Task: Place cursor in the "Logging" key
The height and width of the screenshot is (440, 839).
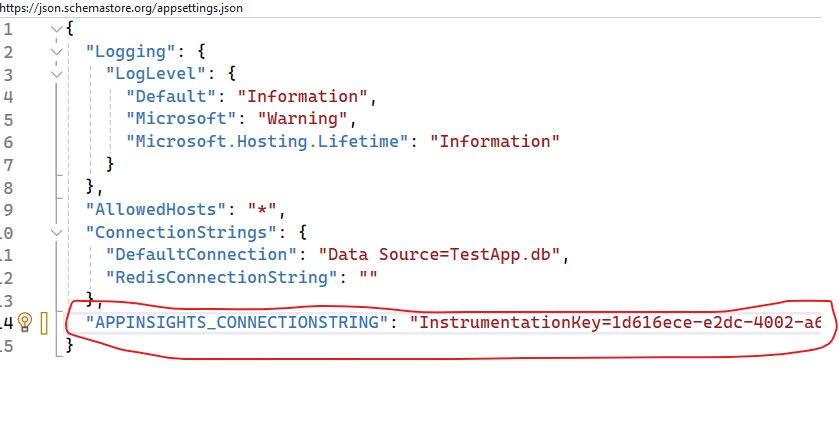Action: pos(131,51)
